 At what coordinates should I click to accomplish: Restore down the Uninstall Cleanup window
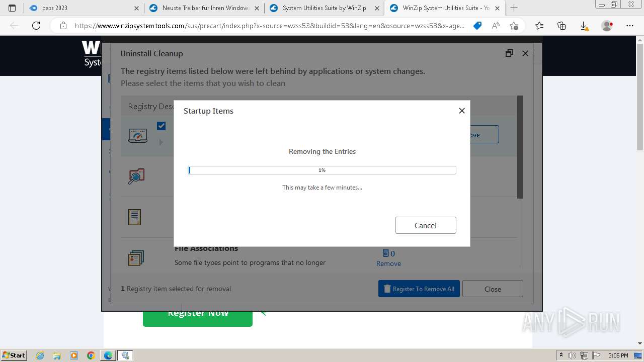509,53
